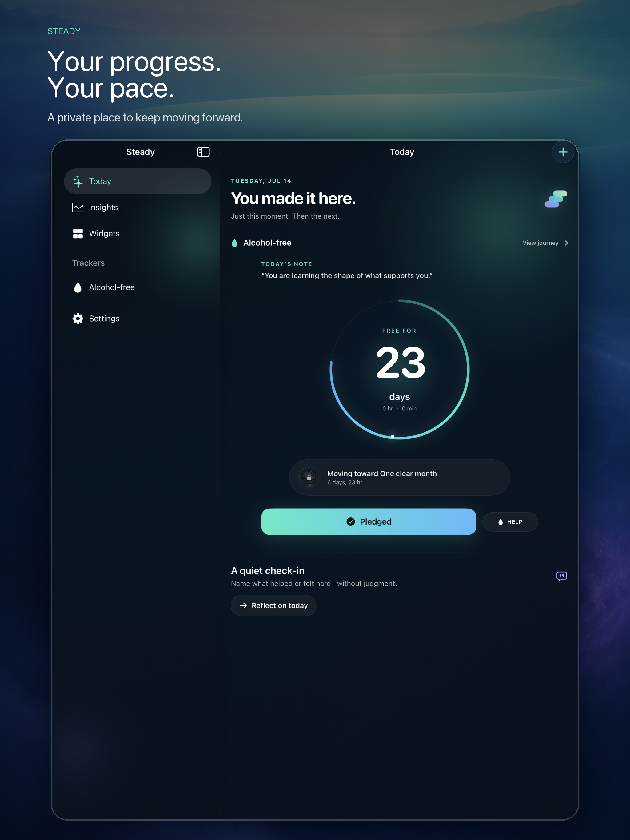The width and height of the screenshot is (630, 840).
Task: Click the HELP button
Action: pyautogui.click(x=510, y=522)
